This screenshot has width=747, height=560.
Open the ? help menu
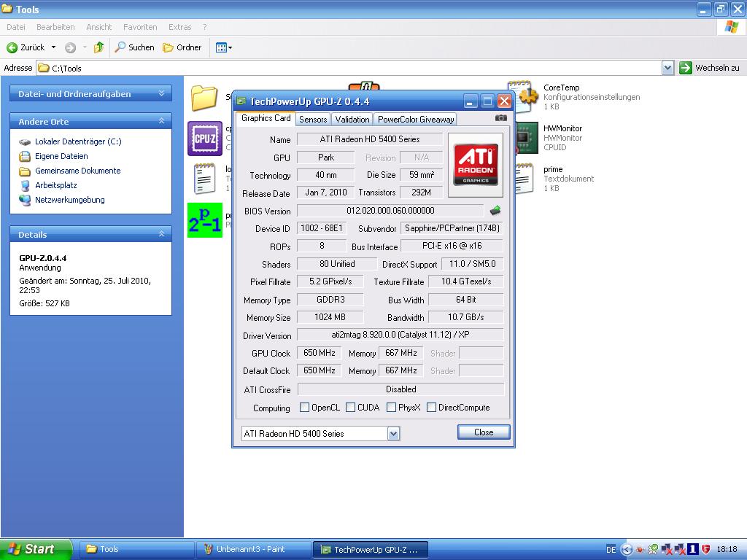click(205, 27)
